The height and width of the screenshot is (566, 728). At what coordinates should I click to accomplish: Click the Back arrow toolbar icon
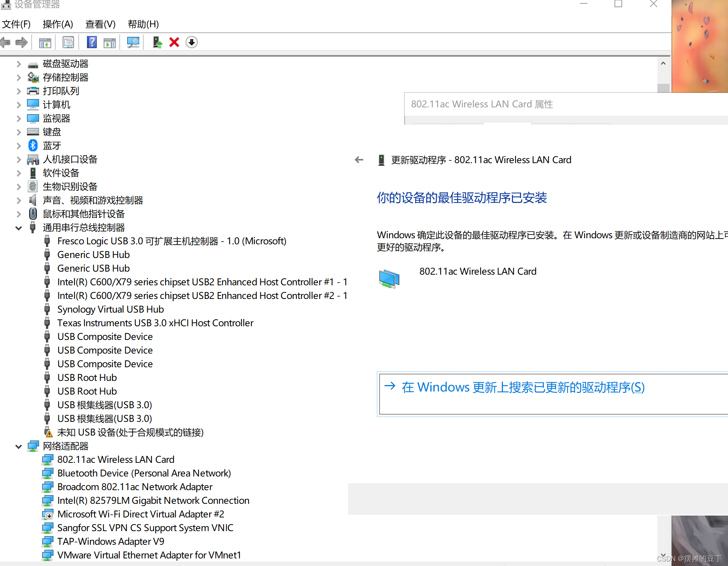pos(5,42)
